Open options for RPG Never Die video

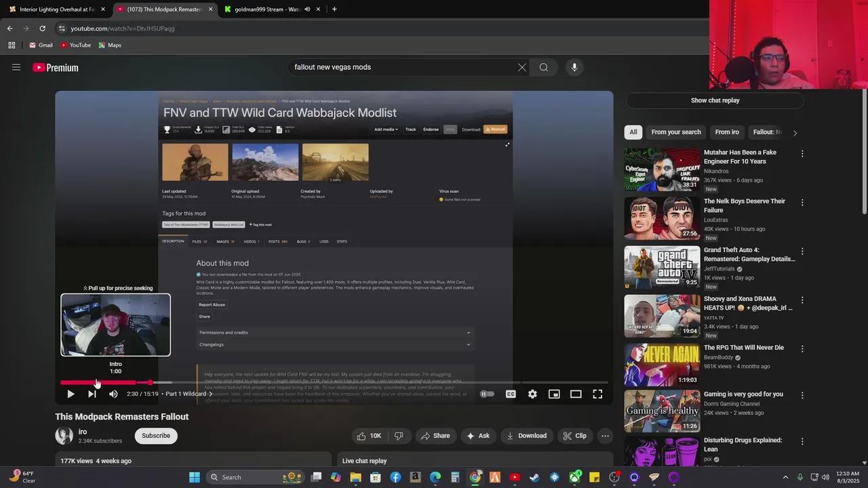[x=802, y=349]
